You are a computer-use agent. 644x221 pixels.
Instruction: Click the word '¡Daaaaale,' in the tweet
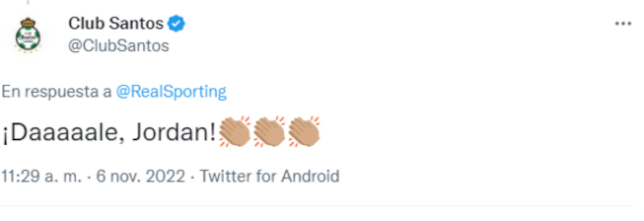pyautogui.click(x=63, y=133)
